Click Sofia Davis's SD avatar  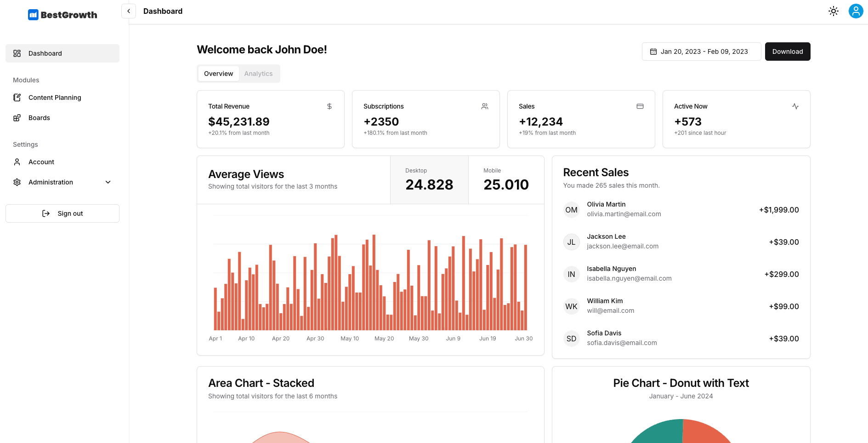pyautogui.click(x=571, y=339)
